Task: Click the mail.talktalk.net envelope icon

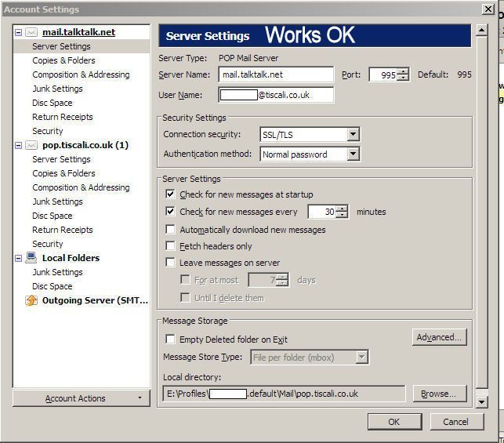Action: pyautogui.click(x=31, y=32)
